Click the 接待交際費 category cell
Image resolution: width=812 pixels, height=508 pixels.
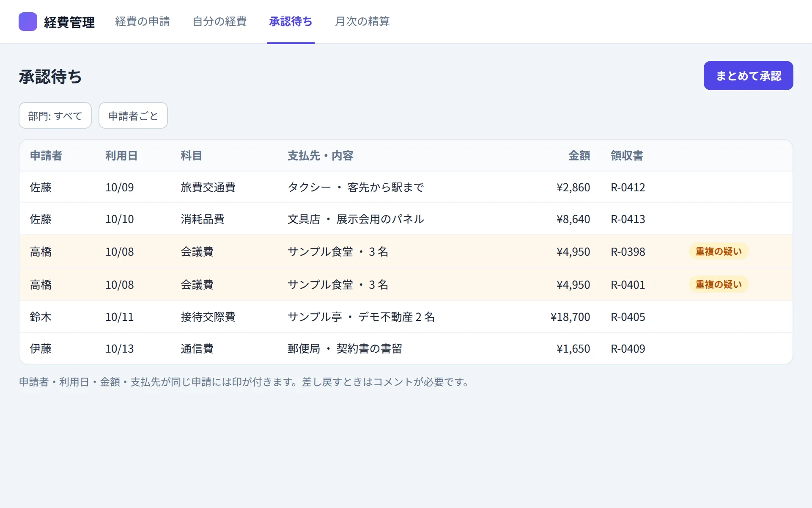(x=208, y=317)
